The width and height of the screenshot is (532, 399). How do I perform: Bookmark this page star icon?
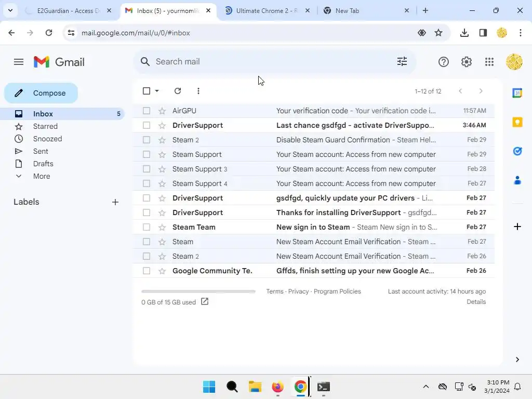point(438,33)
